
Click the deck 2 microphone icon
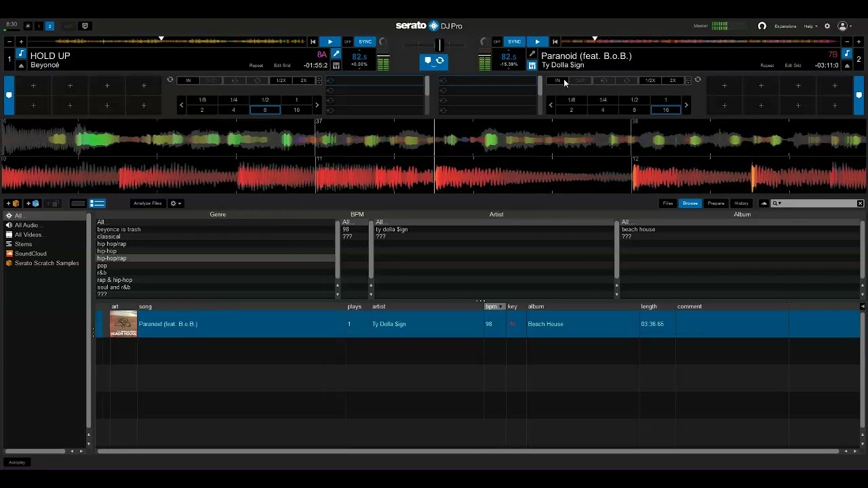coord(532,54)
